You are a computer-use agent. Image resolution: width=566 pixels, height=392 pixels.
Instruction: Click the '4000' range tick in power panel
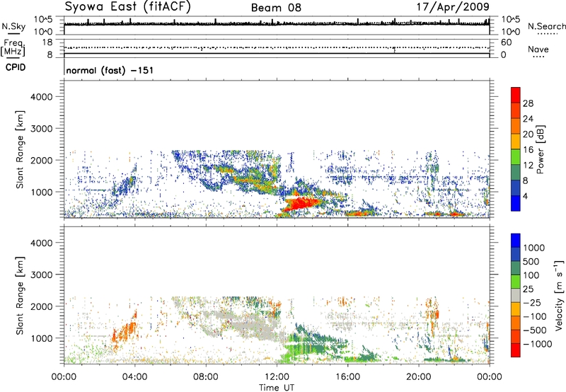click(42, 97)
